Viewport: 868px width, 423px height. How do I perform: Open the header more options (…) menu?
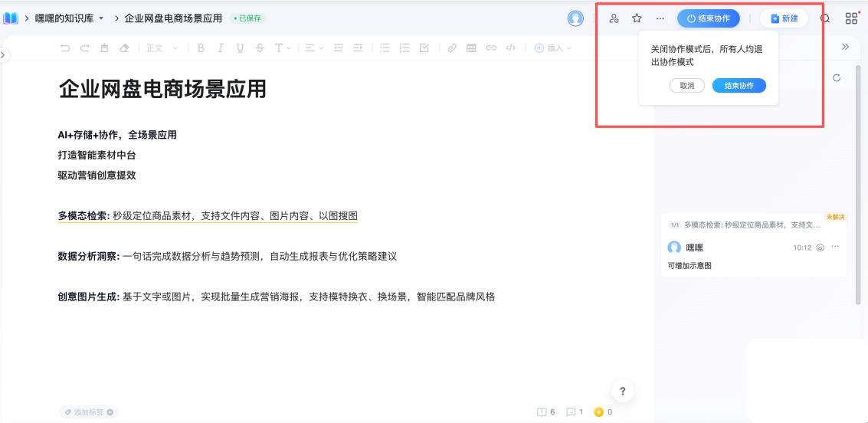[x=660, y=18]
